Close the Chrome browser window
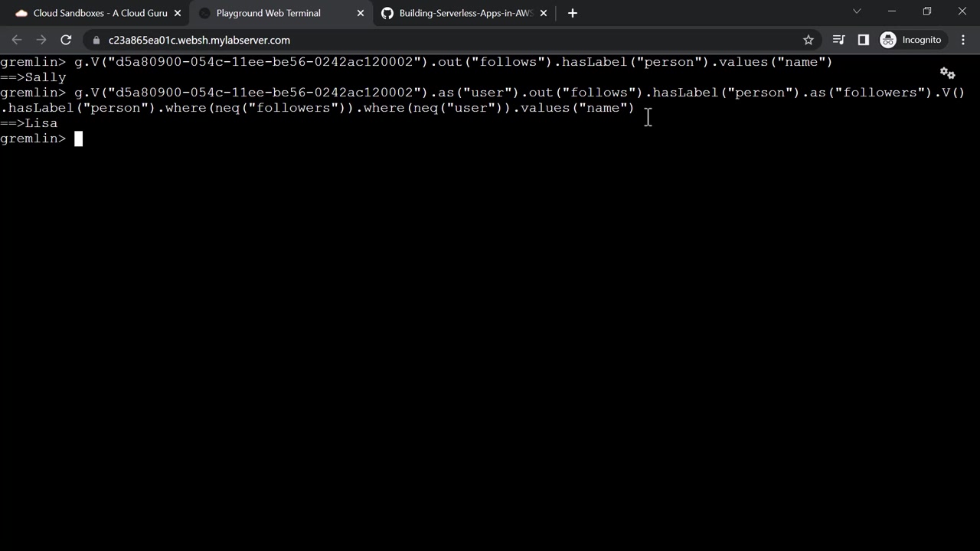 pyautogui.click(x=962, y=11)
